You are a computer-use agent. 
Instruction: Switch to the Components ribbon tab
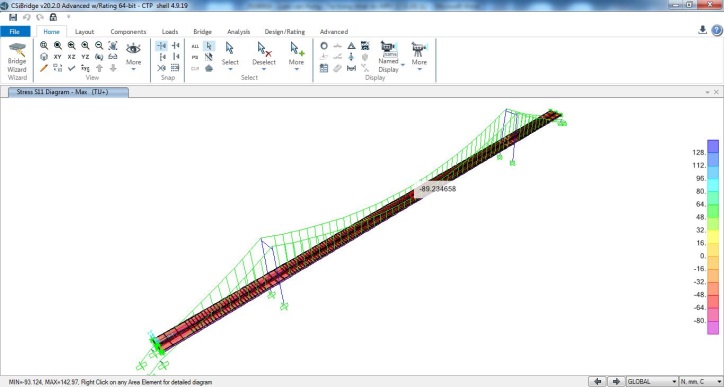(128, 31)
